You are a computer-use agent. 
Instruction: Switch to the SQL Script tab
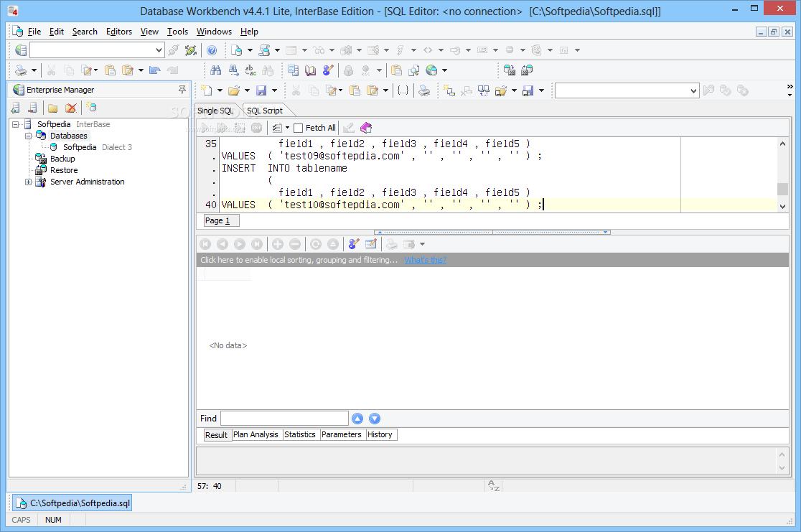point(265,111)
